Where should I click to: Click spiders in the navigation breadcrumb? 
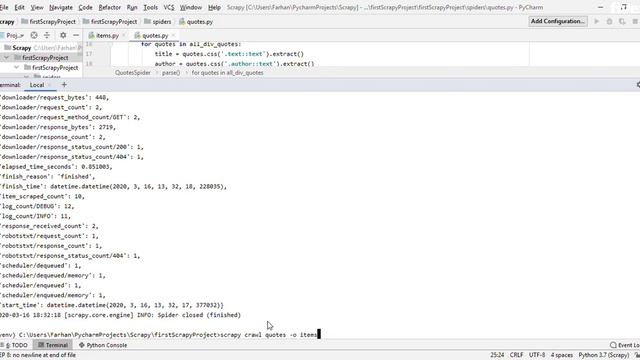pos(158,22)
